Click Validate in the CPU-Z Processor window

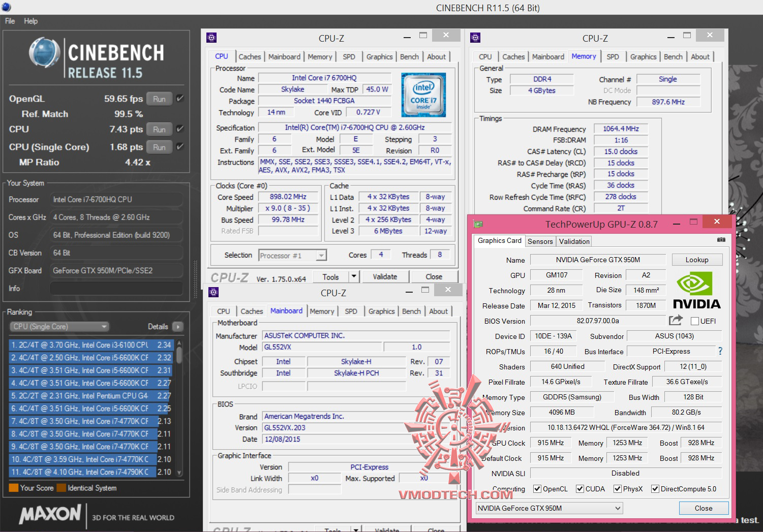(385, 276)
